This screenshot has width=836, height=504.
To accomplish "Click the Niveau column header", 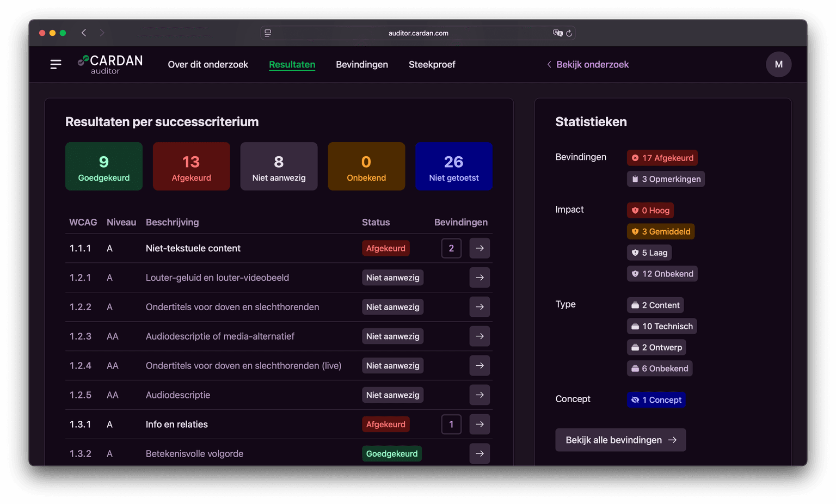I will (121, 222).
